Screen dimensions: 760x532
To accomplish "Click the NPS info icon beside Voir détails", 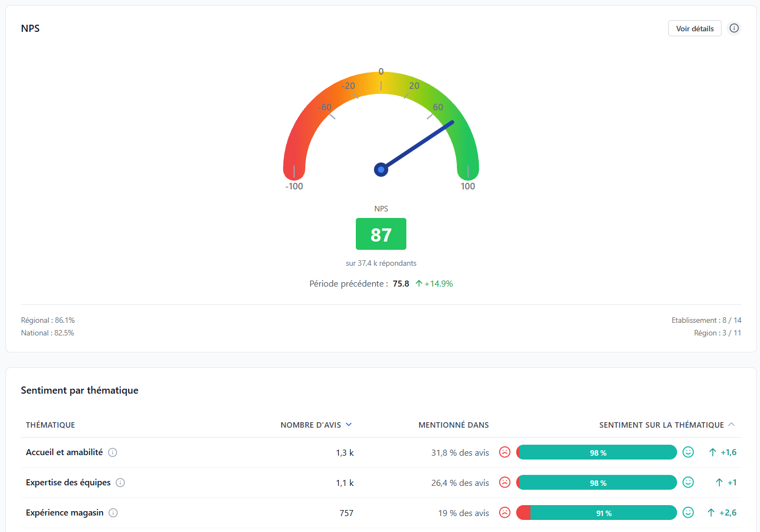I will (734, 29).
